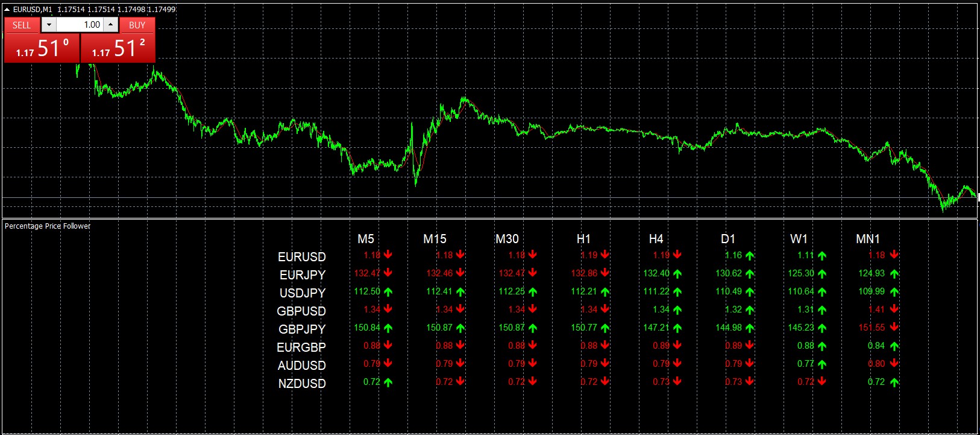Click the H1 column header
Image resolution: width=980 pixels, height=435 pixels.
[583, 239]
